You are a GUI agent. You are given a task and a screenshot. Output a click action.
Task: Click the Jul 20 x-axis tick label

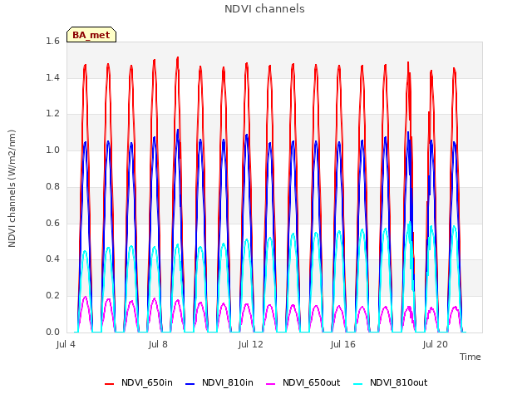click(x=436, y=344)
